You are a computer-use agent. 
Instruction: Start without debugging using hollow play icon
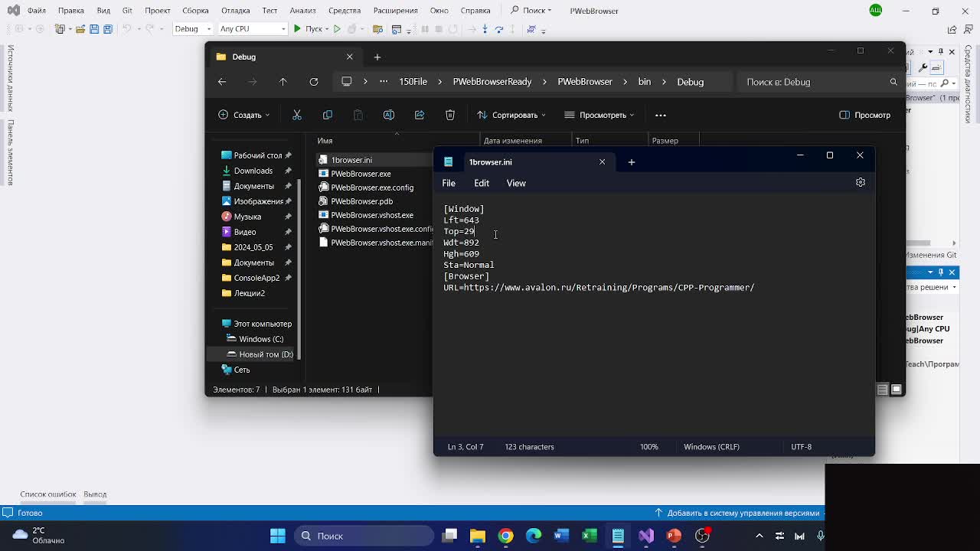[337, 29]
